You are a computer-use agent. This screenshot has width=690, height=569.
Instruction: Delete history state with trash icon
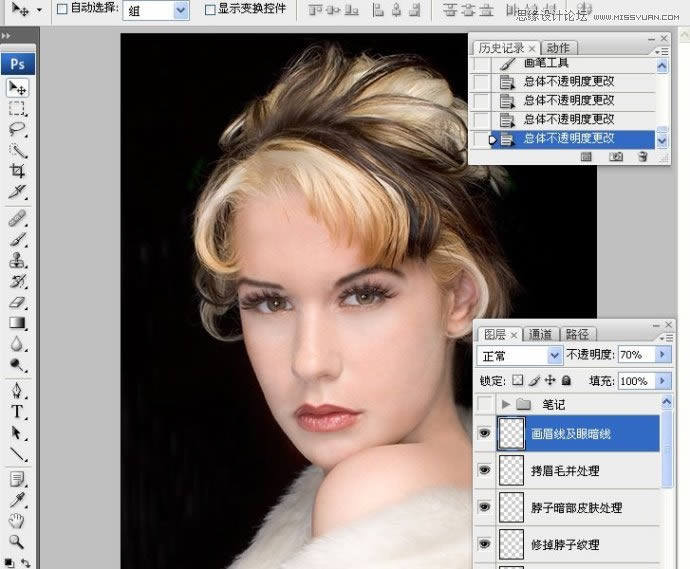click(643, 157)
